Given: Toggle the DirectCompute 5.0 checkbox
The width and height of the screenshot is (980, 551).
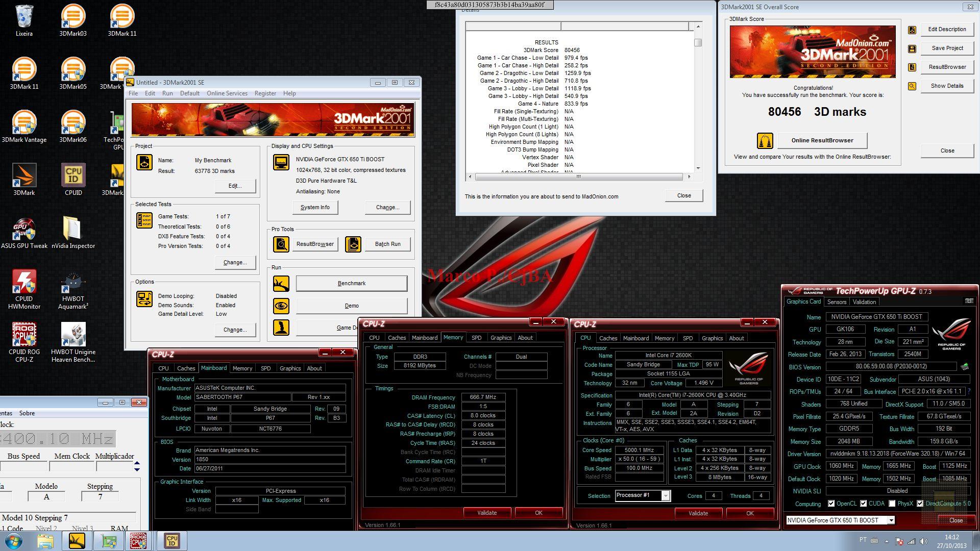Looking at the screenshot, I should coord(920,504).
